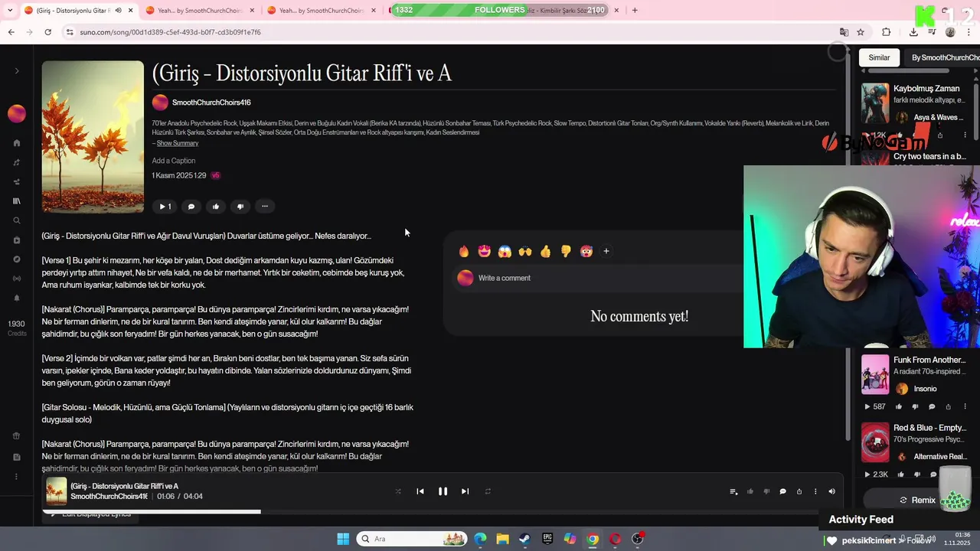The image size is (980, 551).
Task: Open comments from the player bar
Action: [782, 491]
